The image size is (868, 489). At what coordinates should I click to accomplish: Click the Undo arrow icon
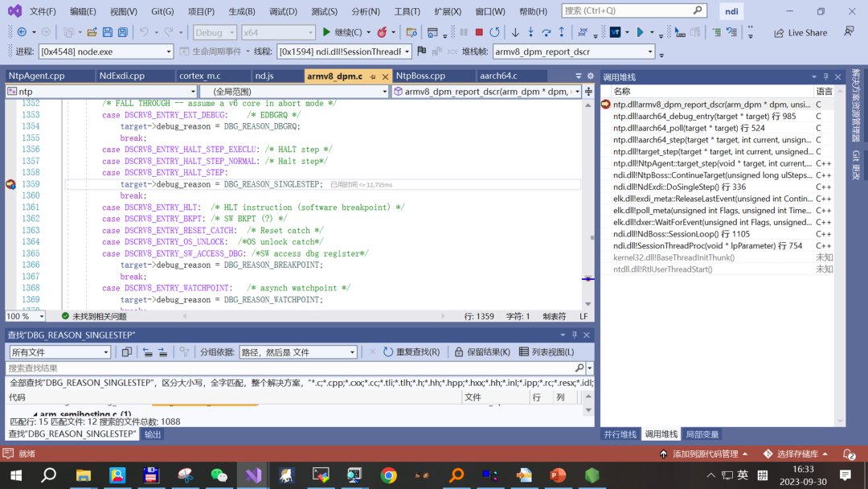click(x=144, y=33)
